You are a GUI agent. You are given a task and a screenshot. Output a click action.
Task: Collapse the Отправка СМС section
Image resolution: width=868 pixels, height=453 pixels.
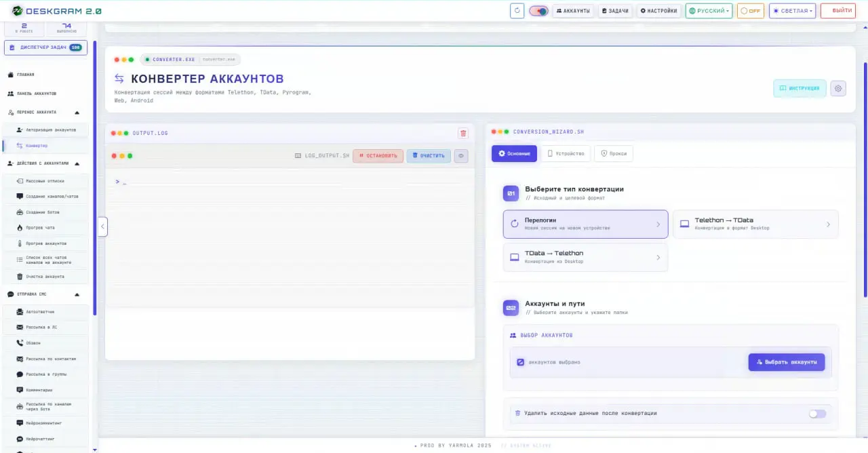(77, 294)
